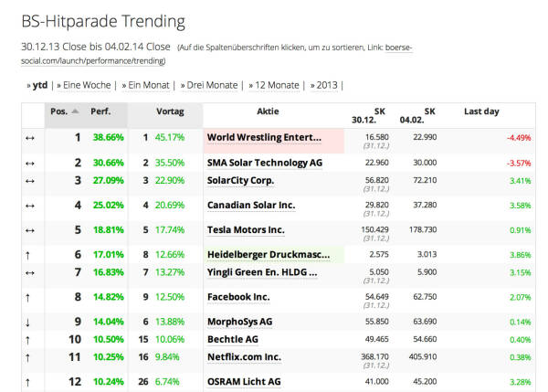This screenshot has height=392, width=548.
Task: Open the Bechtle AG stock page
Action: click(233, 339)
